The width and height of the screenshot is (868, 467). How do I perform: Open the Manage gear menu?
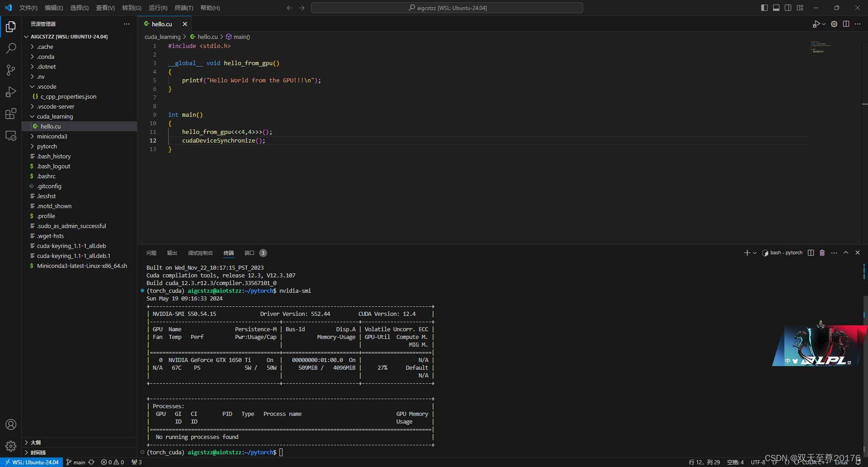pos(834,24)
